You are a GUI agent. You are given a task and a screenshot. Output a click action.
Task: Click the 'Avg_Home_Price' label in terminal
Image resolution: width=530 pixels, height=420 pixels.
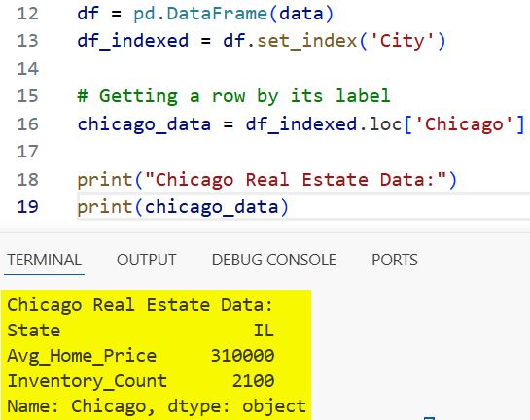[x=82, y=356]
